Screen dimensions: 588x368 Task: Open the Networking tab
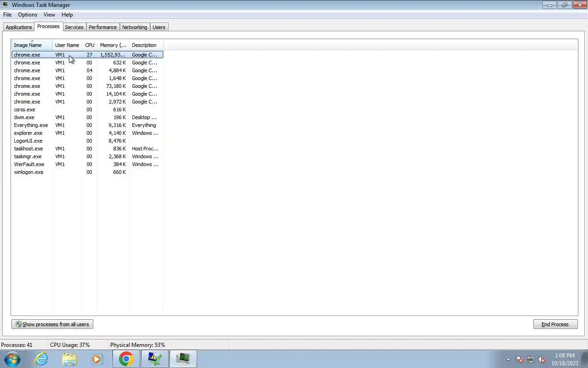pos(135,27)
